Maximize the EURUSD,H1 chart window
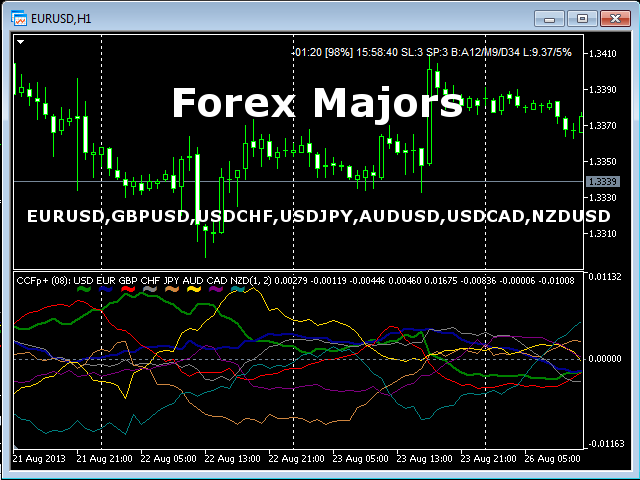 580,18
